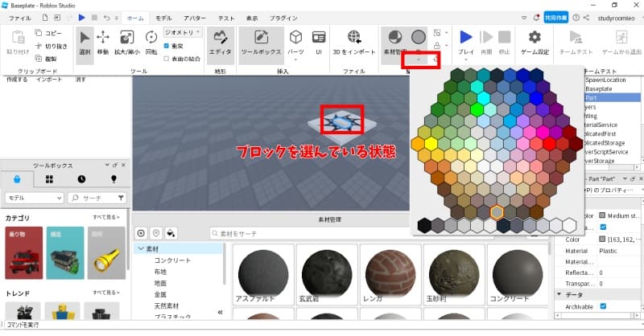Click the share icon near username
The image size is (644, 336).
pyautogui.click(x=586, y=18)
